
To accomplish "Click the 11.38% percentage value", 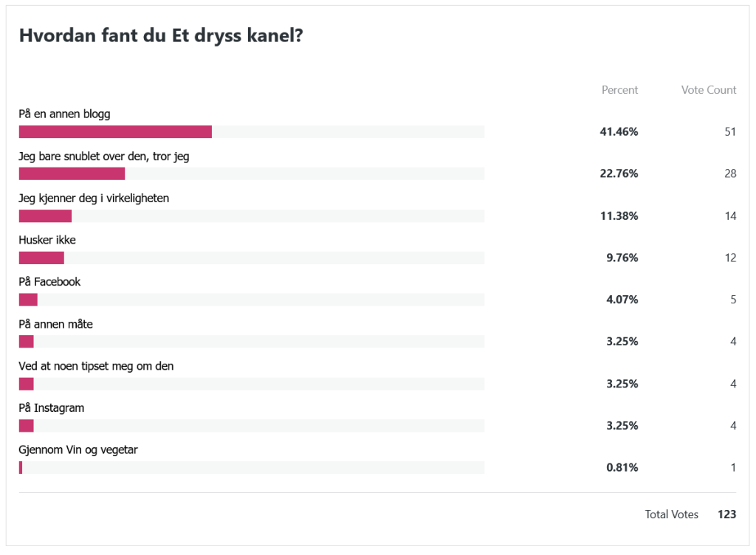I will 619,216.
